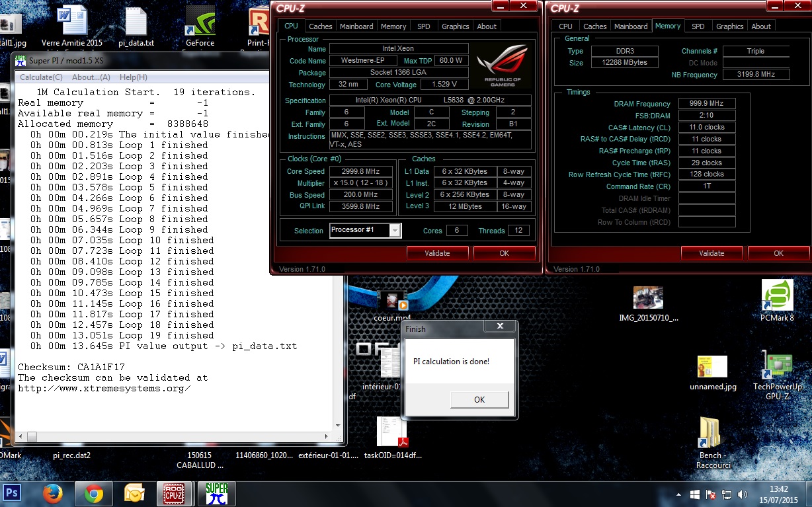This screenshot has height=507, width=812.
Task: Click the DRAM Frequency value 999.9 MHz
Action: [706, 104]
